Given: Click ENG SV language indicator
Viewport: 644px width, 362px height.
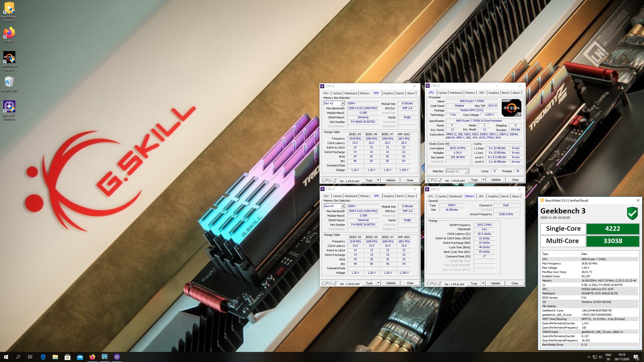Looking at the screenshot, I should 608,357.
